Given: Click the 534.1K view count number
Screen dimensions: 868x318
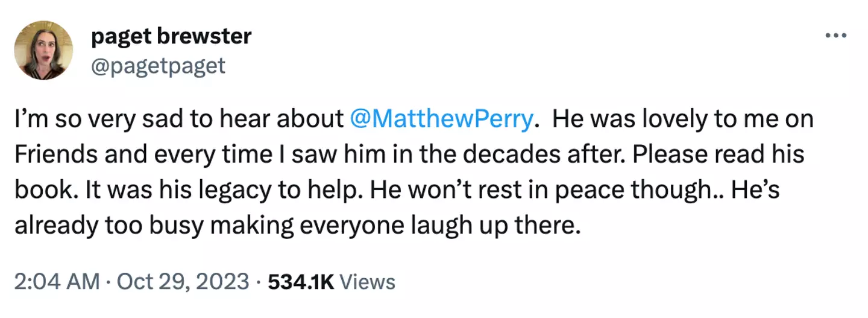Looking at the screenshot, I should pos(301,282).
